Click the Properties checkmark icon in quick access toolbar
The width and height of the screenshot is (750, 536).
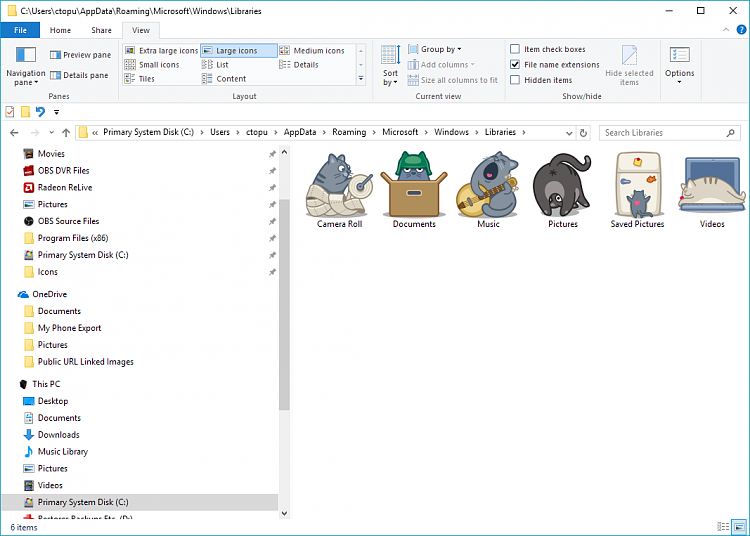(x=10, y=112)
